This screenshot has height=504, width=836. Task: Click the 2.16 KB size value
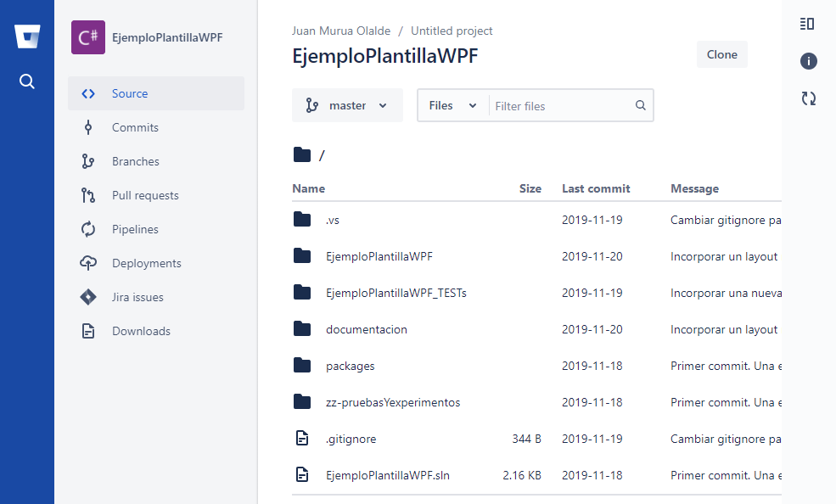click(x=522, y=475)
